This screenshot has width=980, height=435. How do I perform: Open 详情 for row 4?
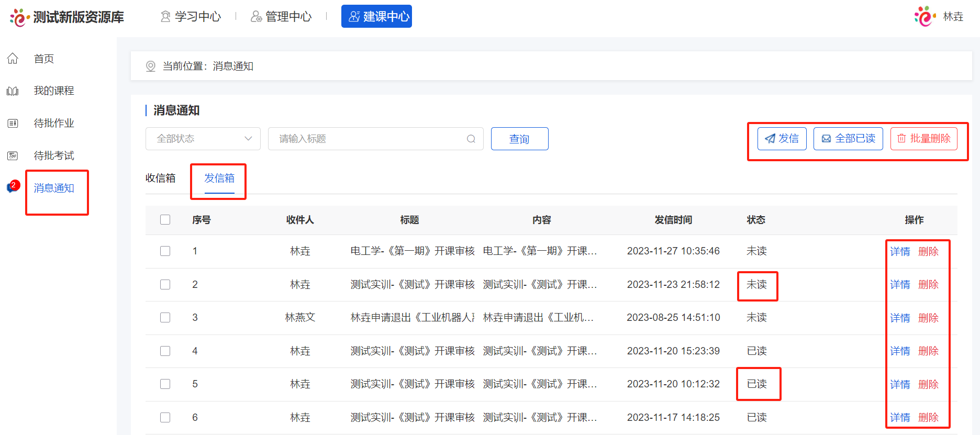(x=900, y=351)
